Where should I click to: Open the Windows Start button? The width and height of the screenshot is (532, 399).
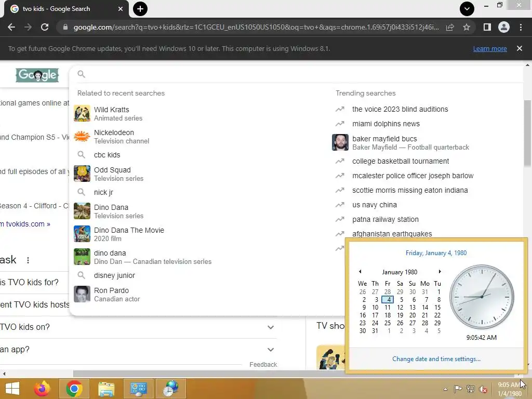[x=12, y=389]
